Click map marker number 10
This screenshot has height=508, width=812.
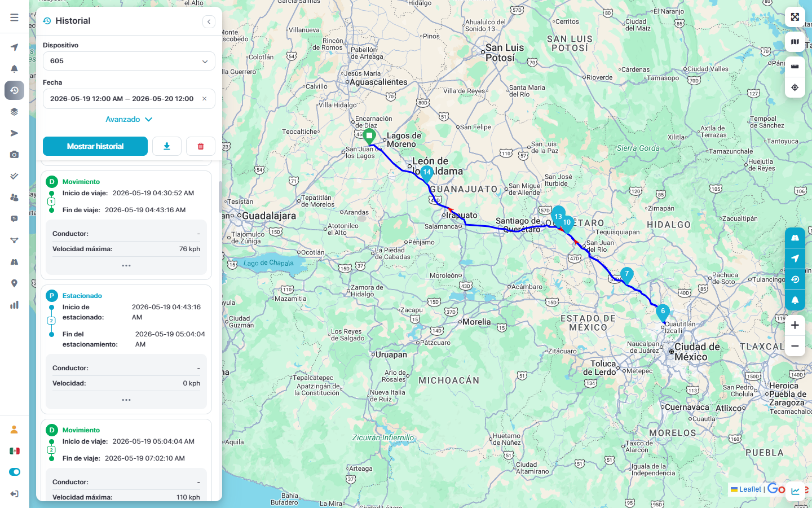pos(567,223)
